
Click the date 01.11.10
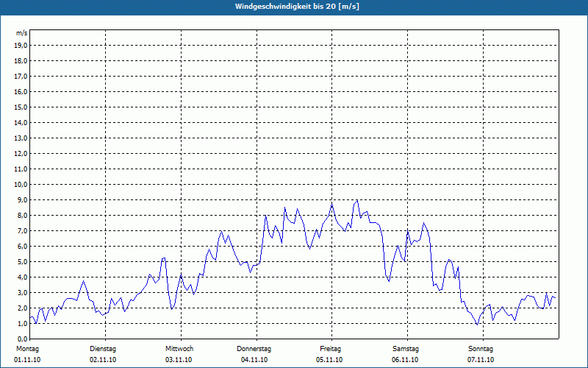click(27, 360)
